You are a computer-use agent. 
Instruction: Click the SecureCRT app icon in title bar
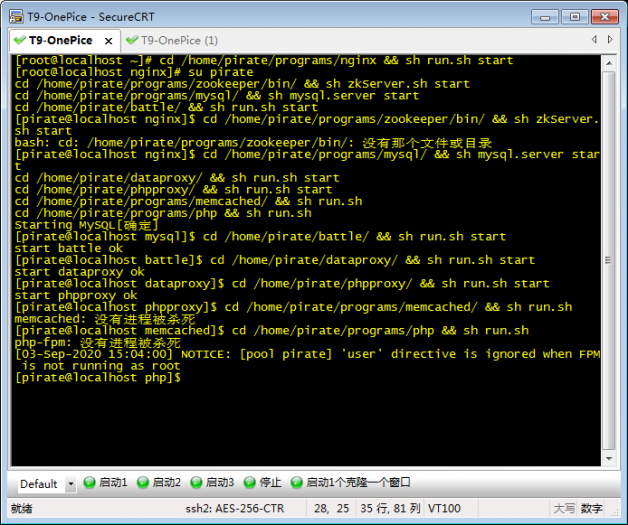click(16, 17)
